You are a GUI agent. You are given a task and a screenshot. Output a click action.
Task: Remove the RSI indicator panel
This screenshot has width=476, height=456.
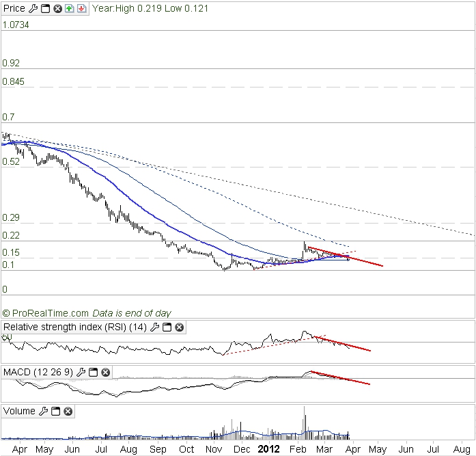180,327
